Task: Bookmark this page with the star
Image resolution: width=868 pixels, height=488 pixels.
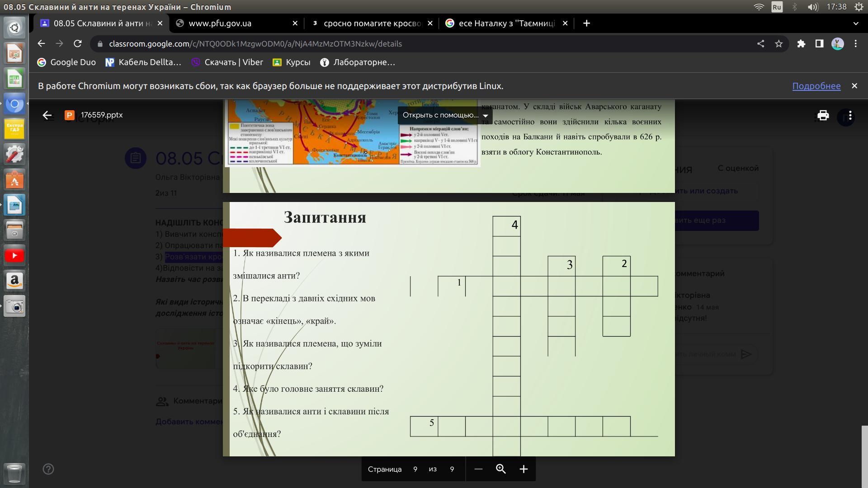Action: point(778,44)
